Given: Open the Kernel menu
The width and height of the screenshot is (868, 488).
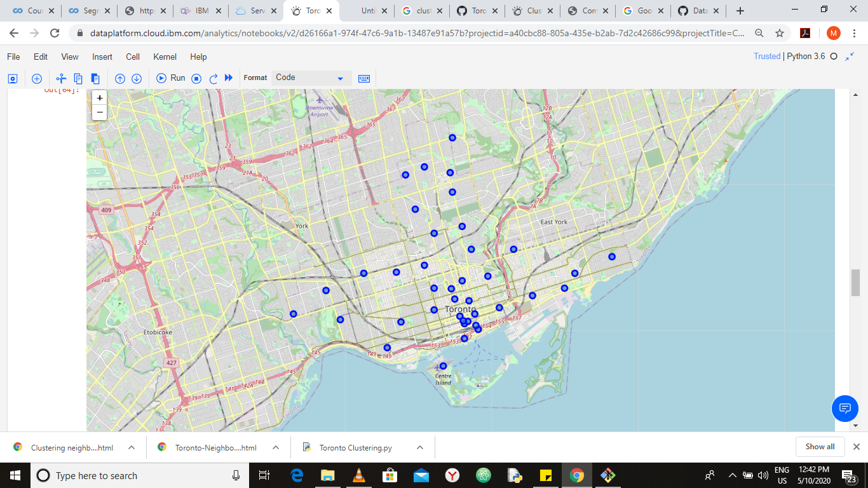Looking at the screenshot, I should [164, 57].
